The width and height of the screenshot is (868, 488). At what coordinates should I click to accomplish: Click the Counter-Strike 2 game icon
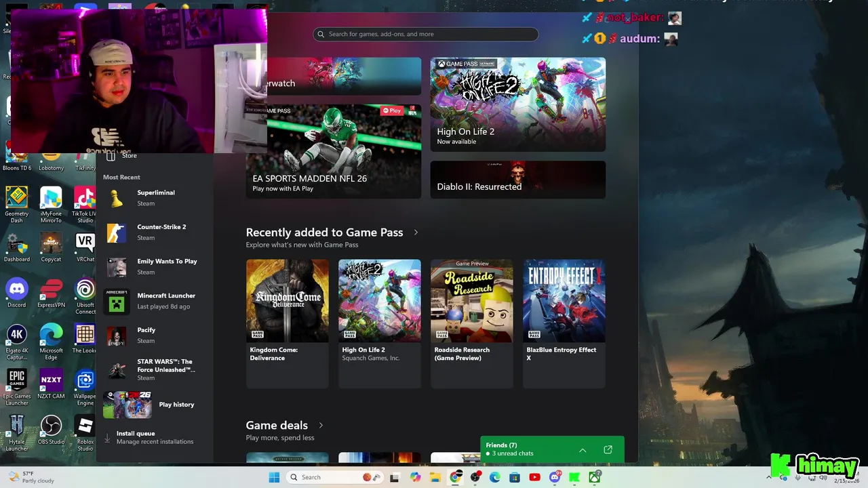[117, 232]
